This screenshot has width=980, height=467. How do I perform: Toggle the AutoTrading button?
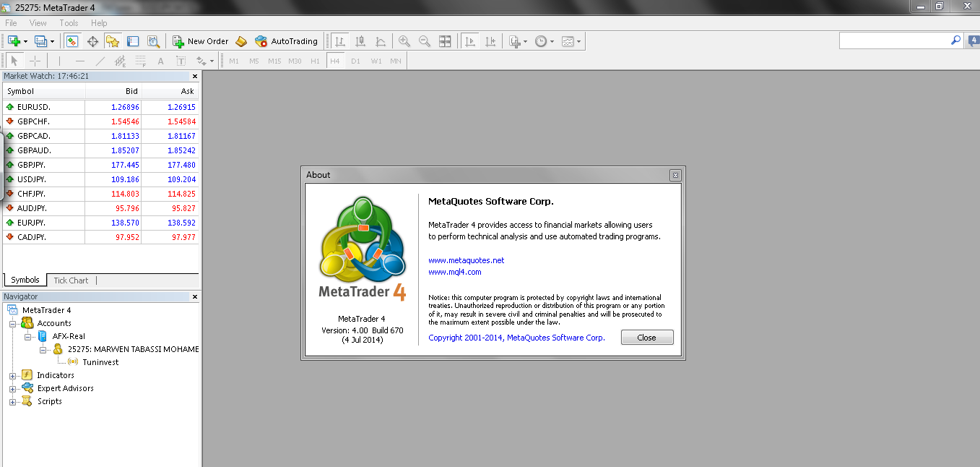coord(286,41)
